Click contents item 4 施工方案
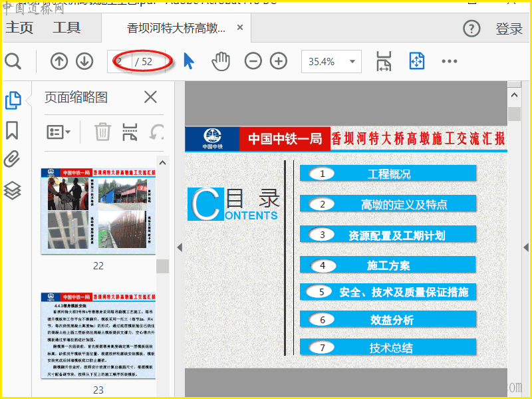Viewport: 532px width, 399px height. pos(388,265)
